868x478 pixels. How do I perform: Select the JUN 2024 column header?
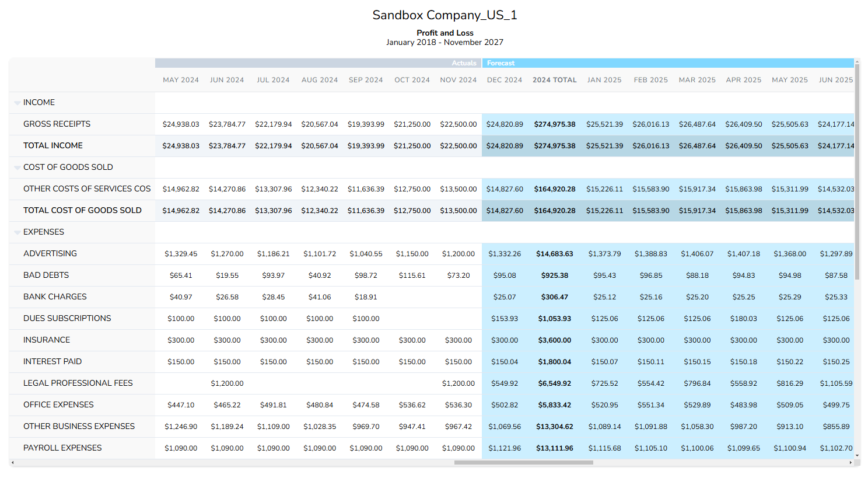[227, 80]
